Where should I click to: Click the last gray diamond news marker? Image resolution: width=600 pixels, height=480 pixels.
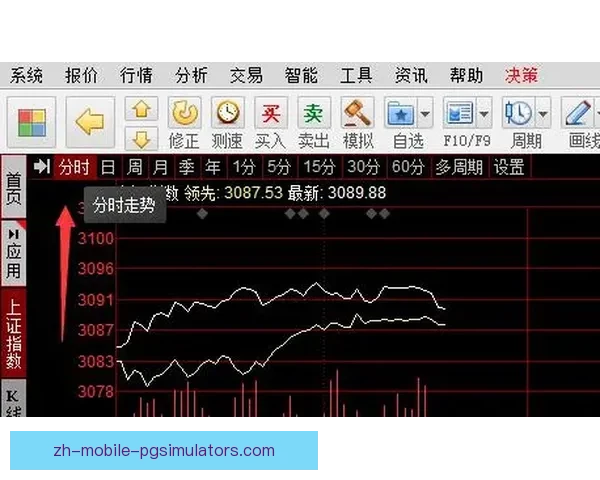385,214
